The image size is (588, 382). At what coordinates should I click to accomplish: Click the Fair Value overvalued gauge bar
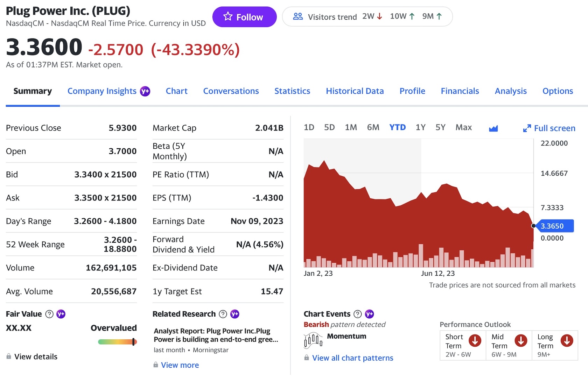[117, 342]
